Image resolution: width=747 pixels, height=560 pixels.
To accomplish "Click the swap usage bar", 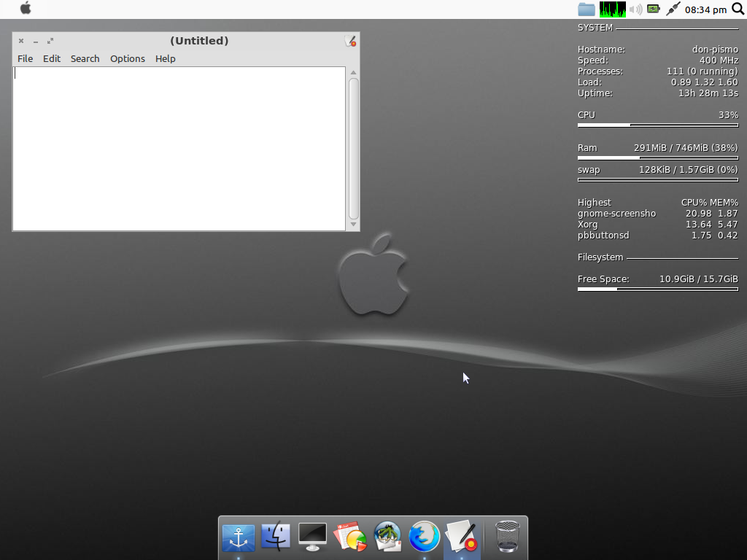I will (x=658, y=180).
